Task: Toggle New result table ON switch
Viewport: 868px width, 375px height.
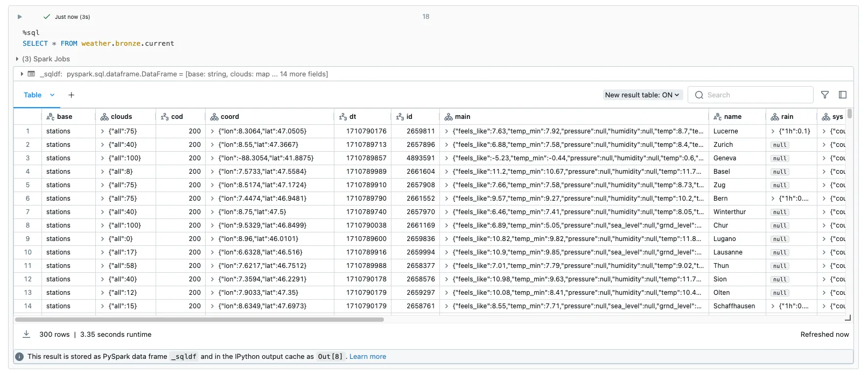Action: coord(642,95)
